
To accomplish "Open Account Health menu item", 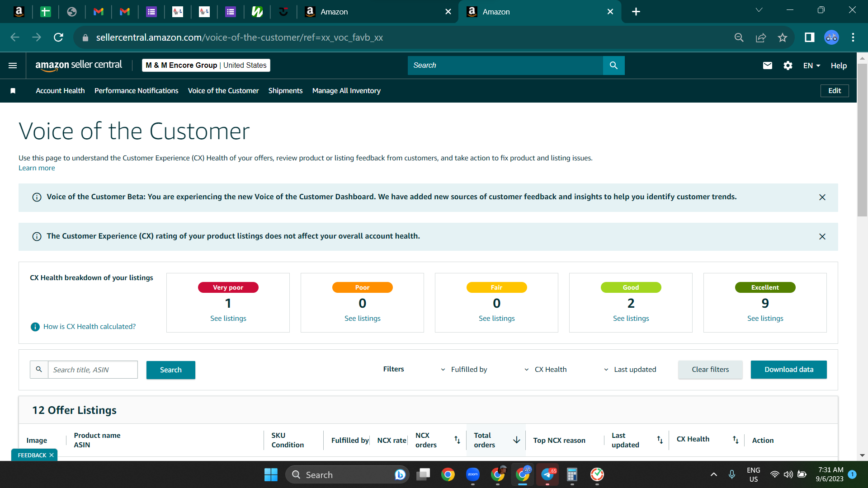I will click(60, 91).
